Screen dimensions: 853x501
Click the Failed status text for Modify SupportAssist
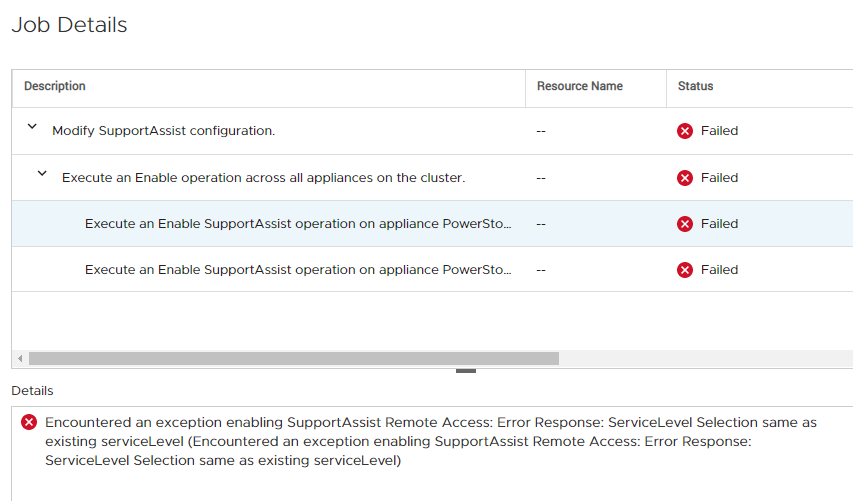pyautogui.click(x=719, y=131)
